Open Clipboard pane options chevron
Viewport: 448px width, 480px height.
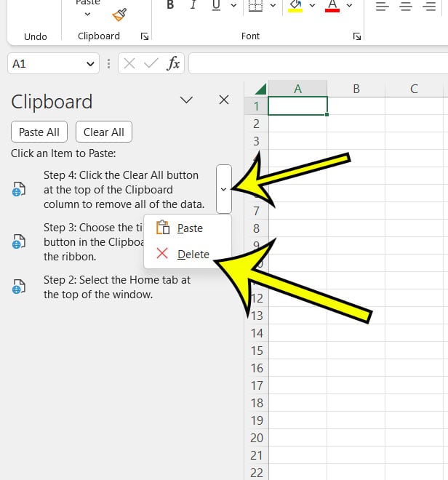tap(186, 100)
